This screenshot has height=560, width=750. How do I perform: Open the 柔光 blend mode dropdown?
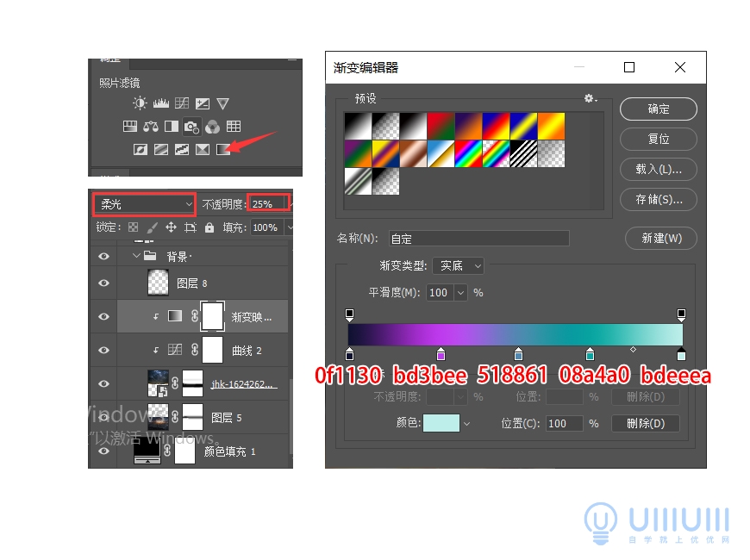click(143, 203)
